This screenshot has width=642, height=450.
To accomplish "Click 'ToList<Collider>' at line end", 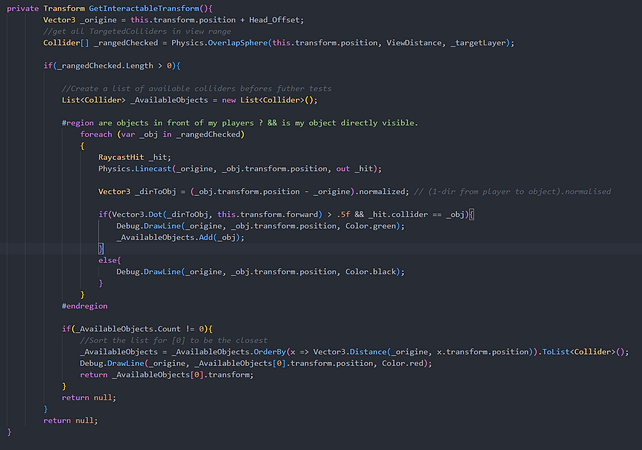I will pyautogui.click(x=579, y=353).
